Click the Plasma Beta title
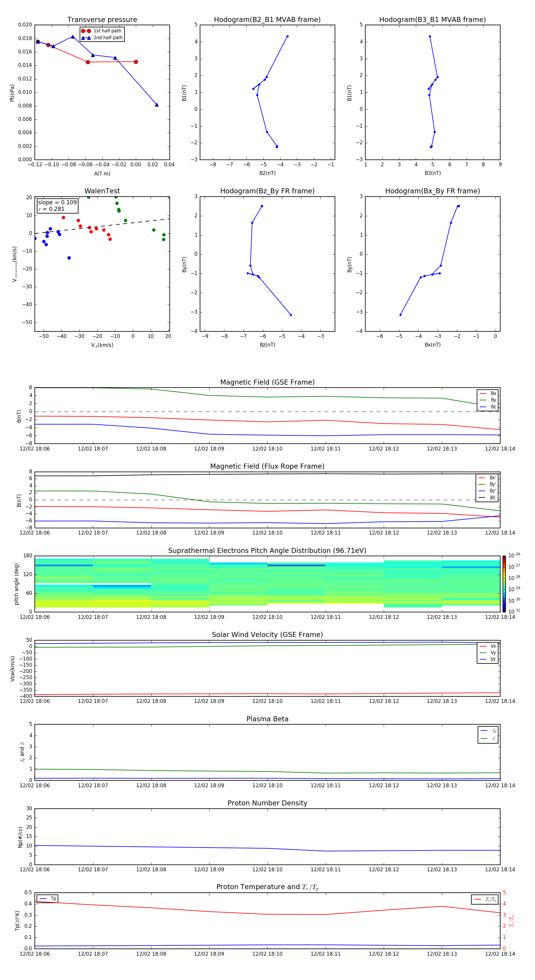 pyautogui.click(x=267, y=719)
